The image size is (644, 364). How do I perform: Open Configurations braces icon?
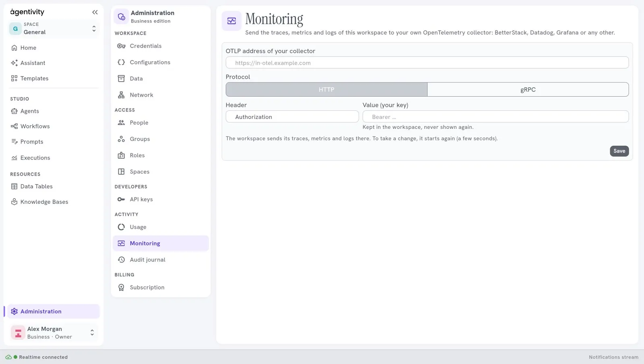(121, 62)
